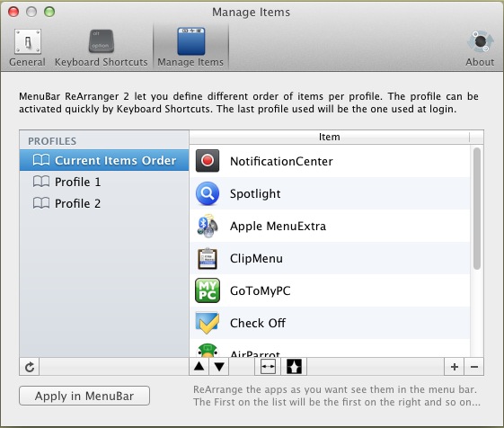Open the About pane

click(x=480, y=48)
